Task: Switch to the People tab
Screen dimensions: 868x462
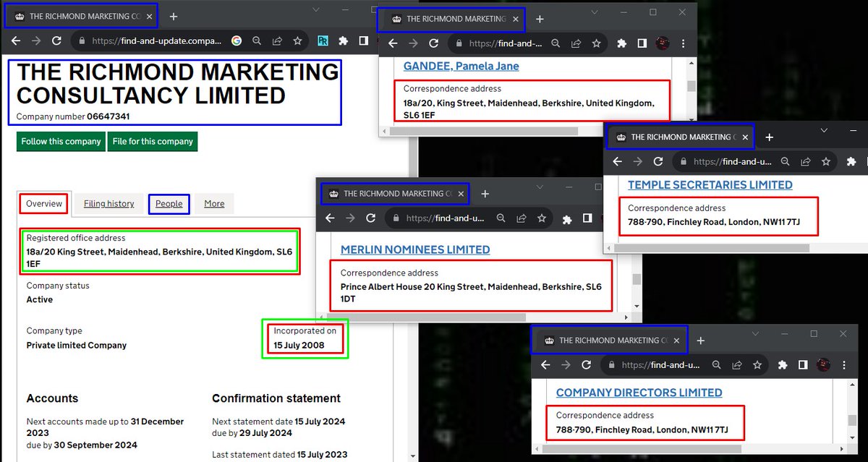Action: pos(169,204)
